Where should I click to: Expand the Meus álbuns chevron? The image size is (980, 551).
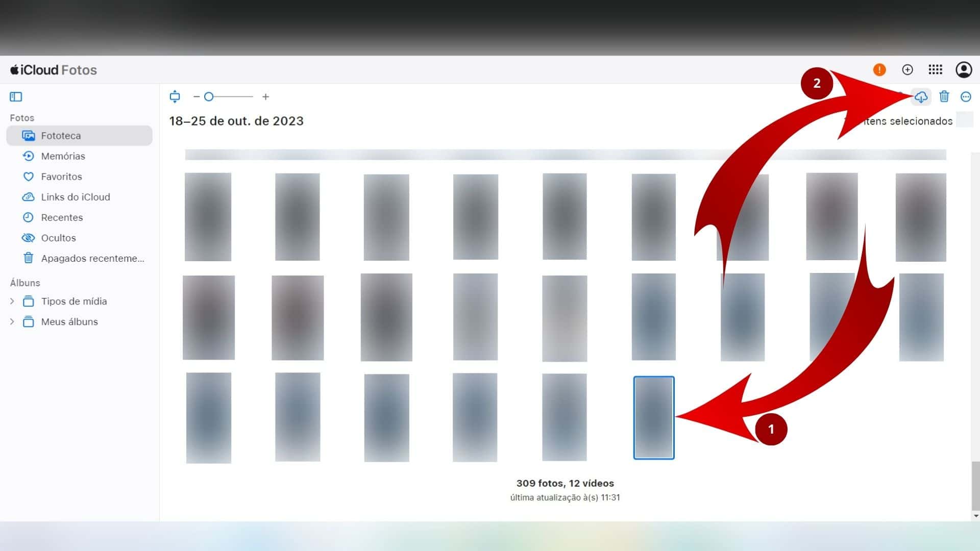(x=12, y=321)
